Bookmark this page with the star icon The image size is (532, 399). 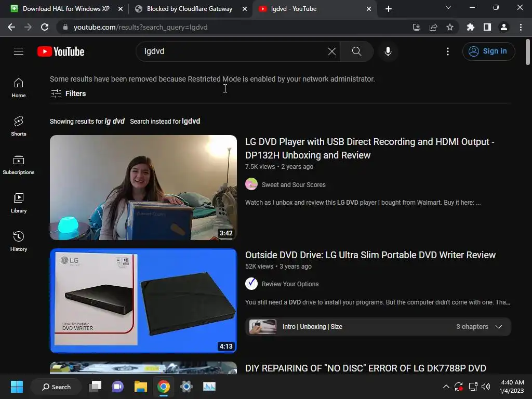tap(450, 27)
